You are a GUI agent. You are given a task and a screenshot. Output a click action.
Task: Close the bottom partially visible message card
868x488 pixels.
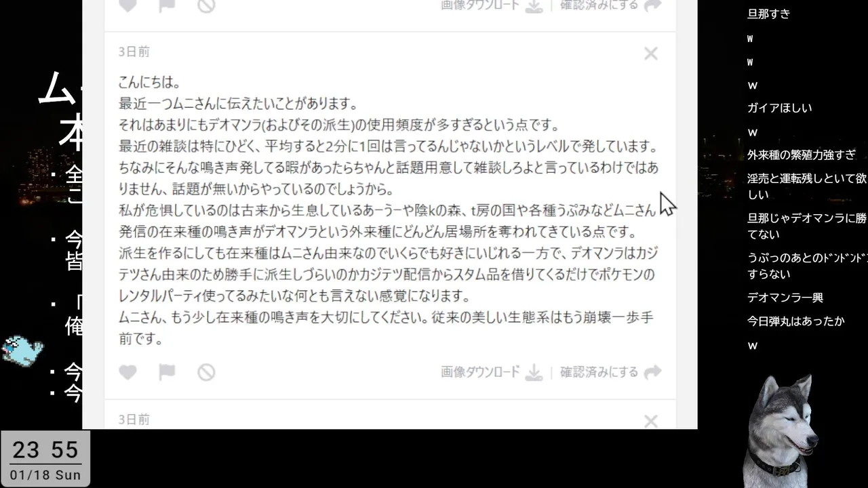pos(651,422)
